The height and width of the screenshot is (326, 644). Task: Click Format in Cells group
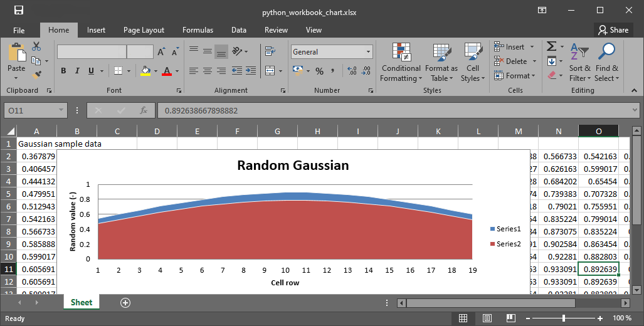tap(515, 76)
